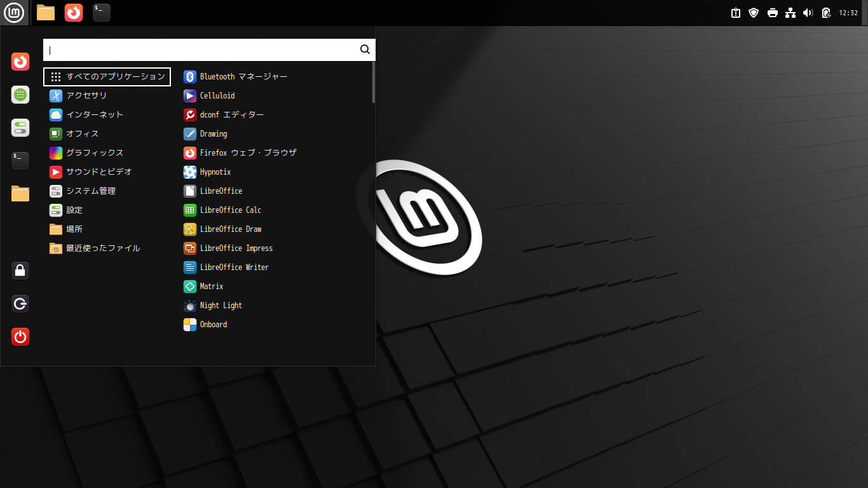Launch the Drawing application
868x488 pixels.
[275, 133]
